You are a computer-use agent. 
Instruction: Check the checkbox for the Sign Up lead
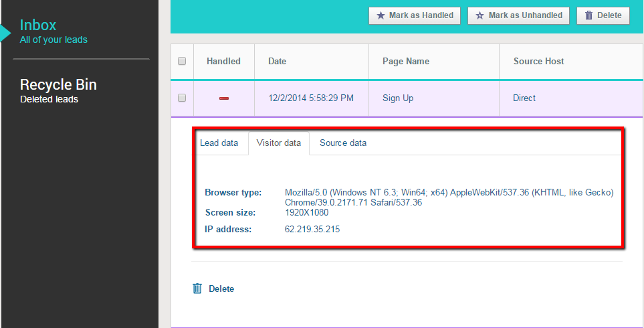click(182, 98)
